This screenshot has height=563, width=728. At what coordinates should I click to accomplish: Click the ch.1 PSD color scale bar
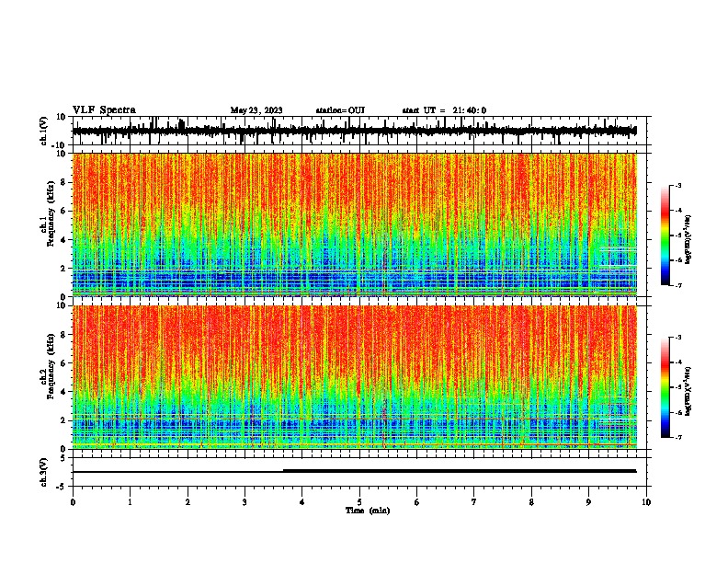pyautogui.click(x=665, y=236)
